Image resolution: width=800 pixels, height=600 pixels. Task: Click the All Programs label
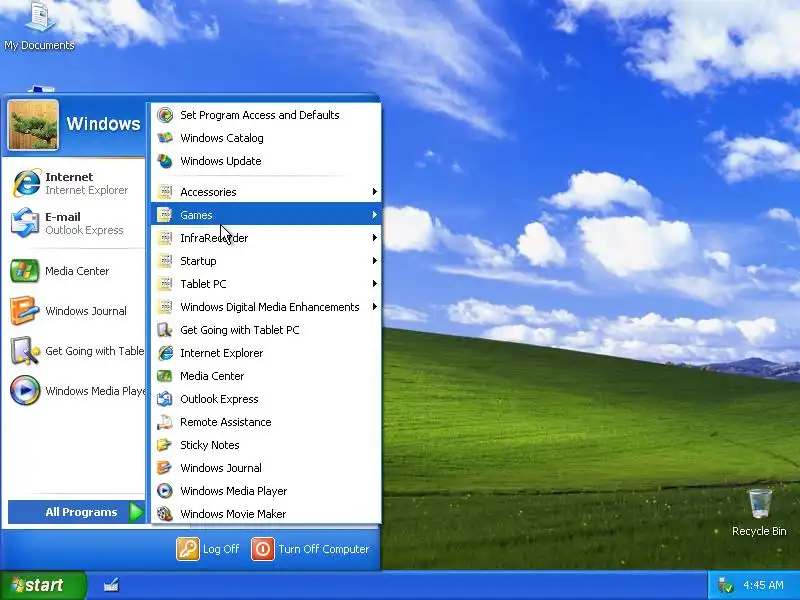(81, 512)
